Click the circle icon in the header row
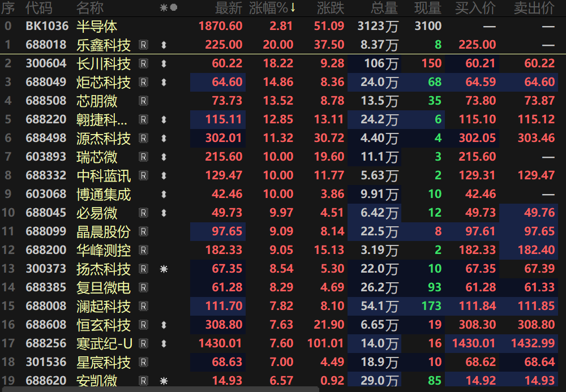Screen dimensions: 566x392 click(x=174, y=7)
